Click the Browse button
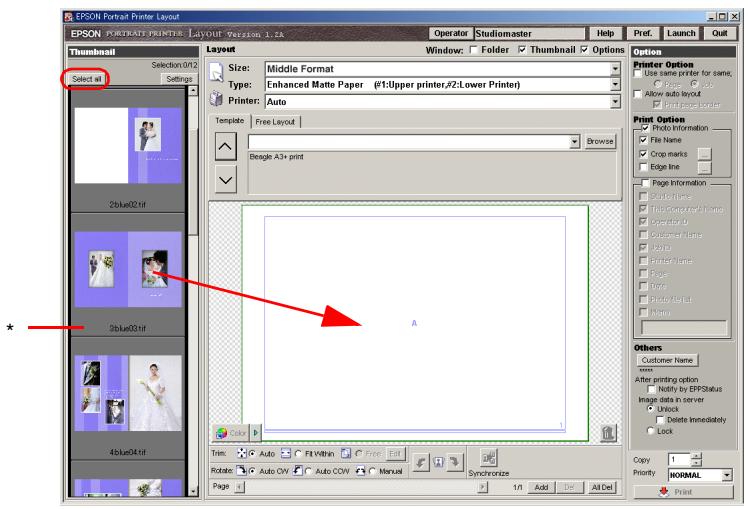The image size is (748, 509). pos(600,141)
